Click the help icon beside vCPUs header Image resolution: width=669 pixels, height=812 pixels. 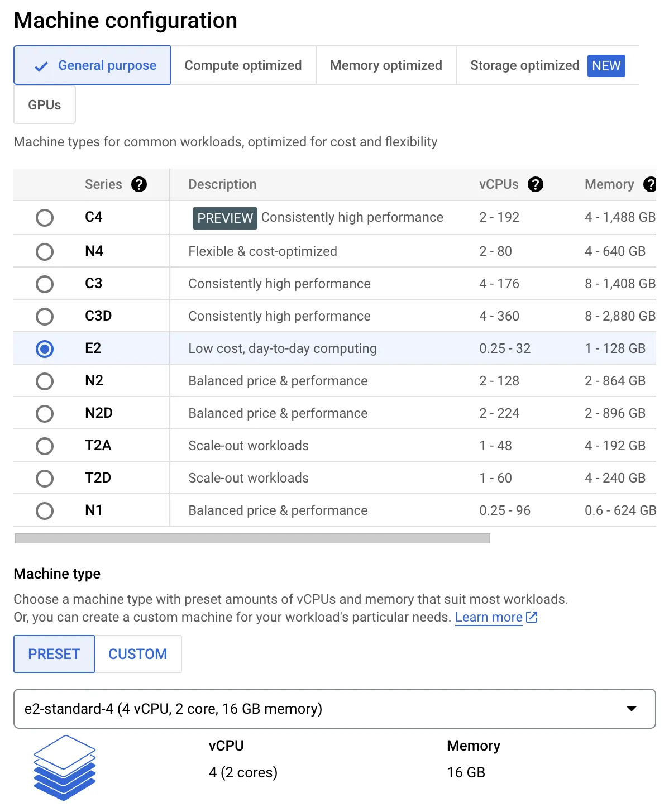click(x=535, y=184)
